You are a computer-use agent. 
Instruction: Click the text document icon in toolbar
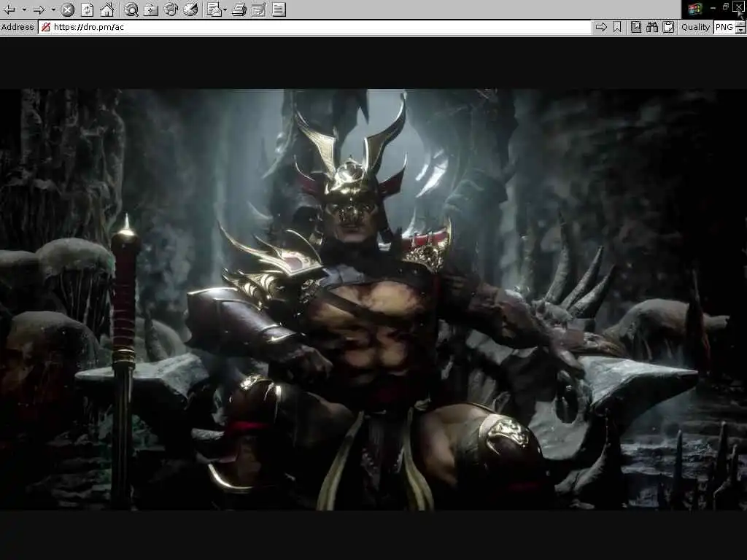point(279,9)
